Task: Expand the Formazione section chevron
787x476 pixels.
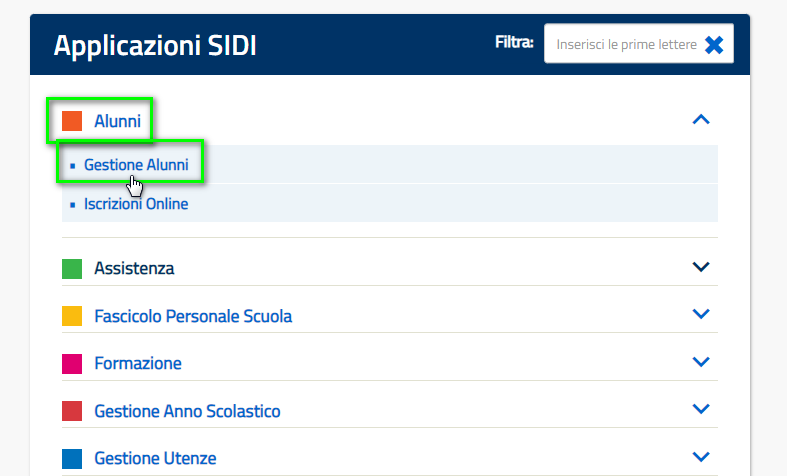Action: click(701, 362)
